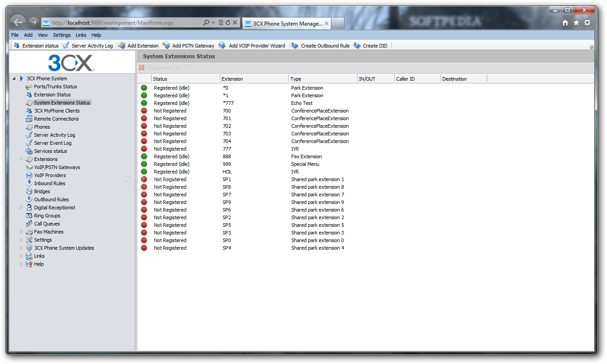Screen dimensions: 607x364
Task: Click Add Extension toolbar button
Action: (x=138, y=46)
